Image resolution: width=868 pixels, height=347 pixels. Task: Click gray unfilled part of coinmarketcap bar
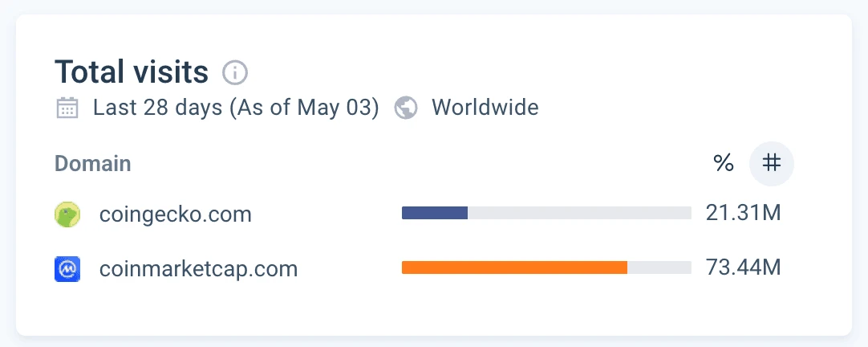659,267
